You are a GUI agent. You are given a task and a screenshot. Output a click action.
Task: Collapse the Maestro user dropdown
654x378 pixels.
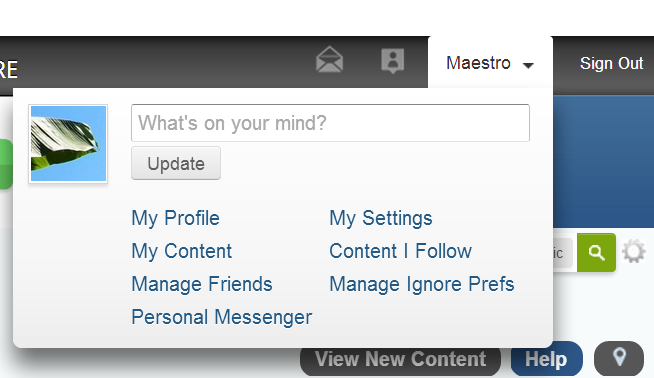tap(490, 63)
